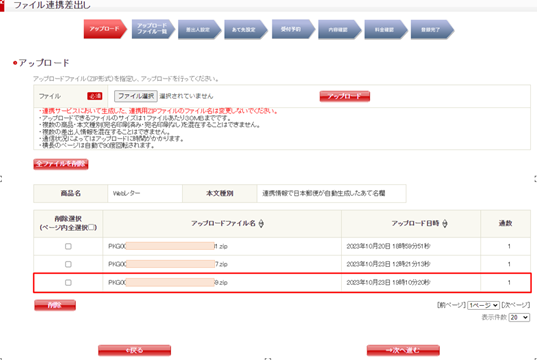Click the 受付予約 step arrow

(x=293, y=29)
